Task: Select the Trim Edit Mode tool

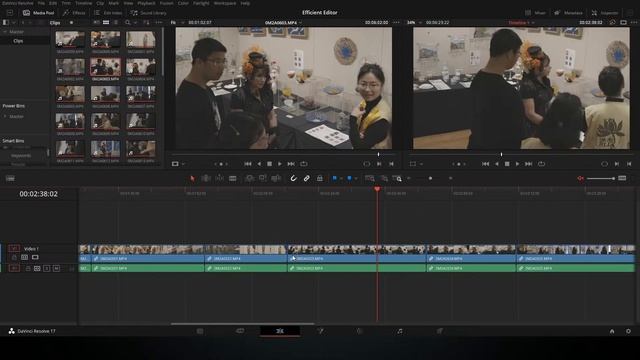Action: 206,178
